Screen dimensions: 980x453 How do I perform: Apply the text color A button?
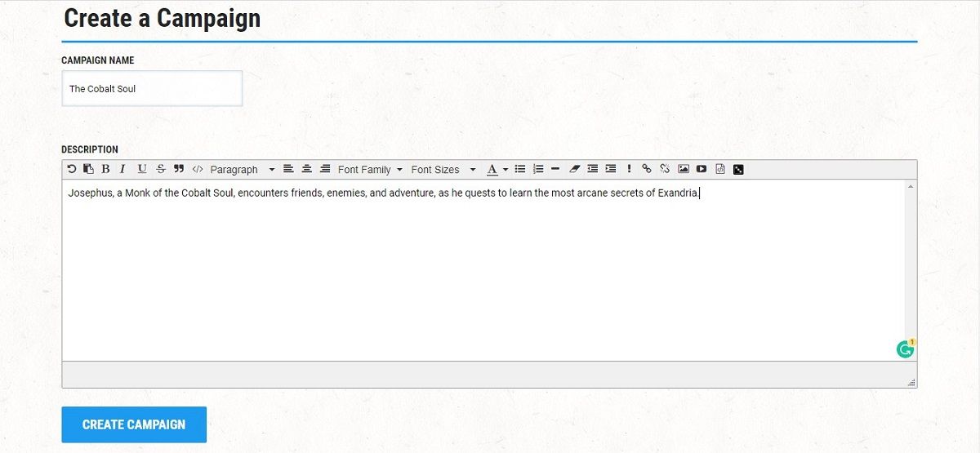492,169
